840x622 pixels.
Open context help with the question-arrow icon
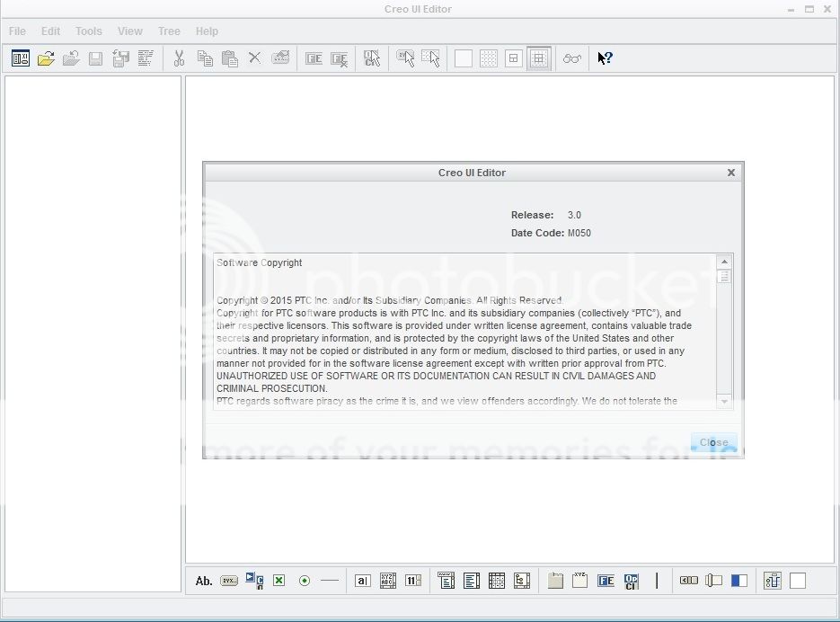coord(605,58)
